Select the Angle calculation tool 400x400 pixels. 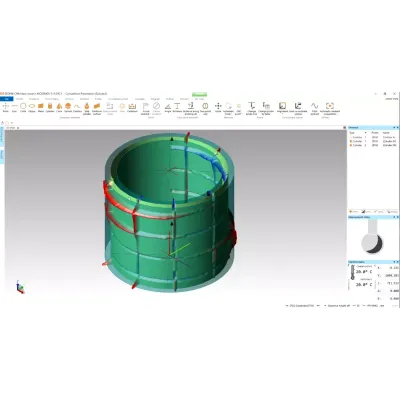pos(168,107)
